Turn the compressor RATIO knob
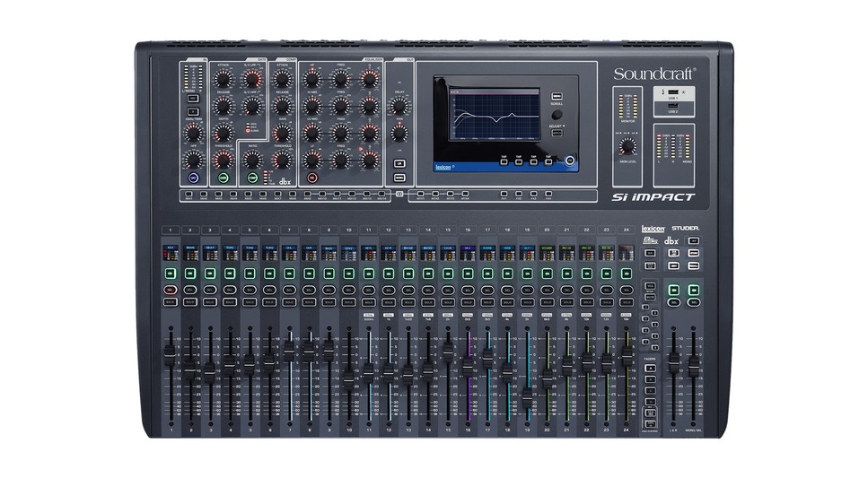 coord(252,159)
